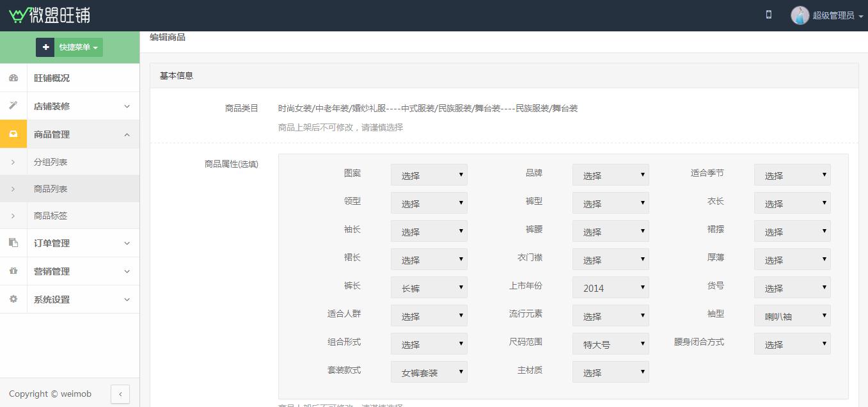Collapse the sidebar with the arrow button
The height and width of the screenshot is (407, 868).
pos(120,394)
